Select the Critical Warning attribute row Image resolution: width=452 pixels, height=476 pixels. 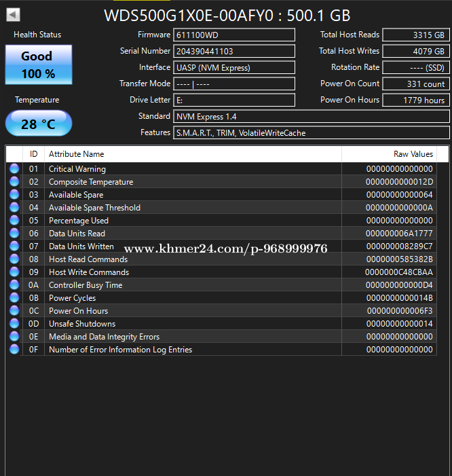(221, 169)
